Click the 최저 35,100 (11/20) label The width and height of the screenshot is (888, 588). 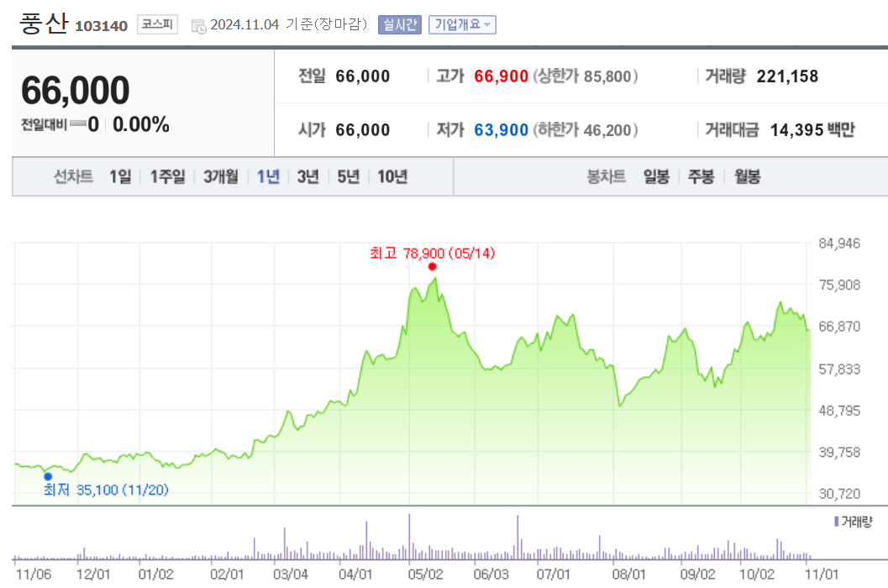tap(106, 490)
